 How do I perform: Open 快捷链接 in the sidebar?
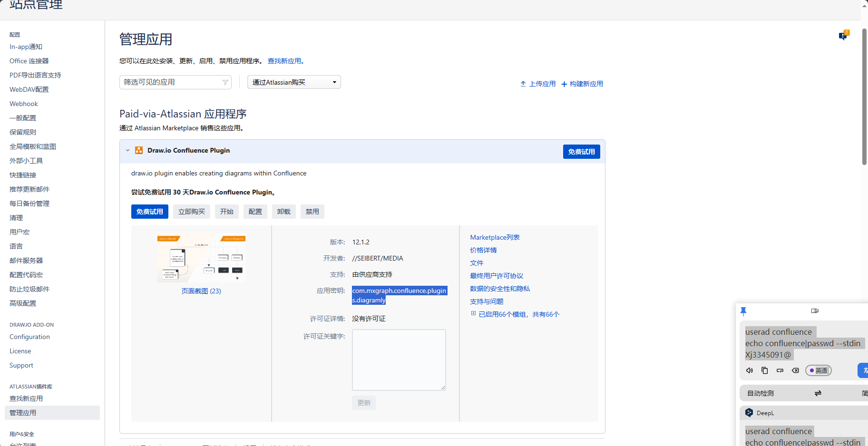23,175
